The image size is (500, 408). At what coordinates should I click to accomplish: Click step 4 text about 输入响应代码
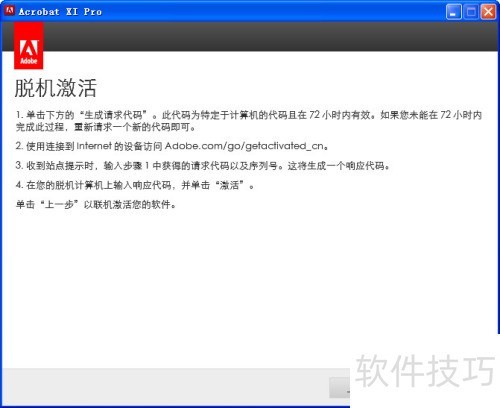tap(135, 185)
